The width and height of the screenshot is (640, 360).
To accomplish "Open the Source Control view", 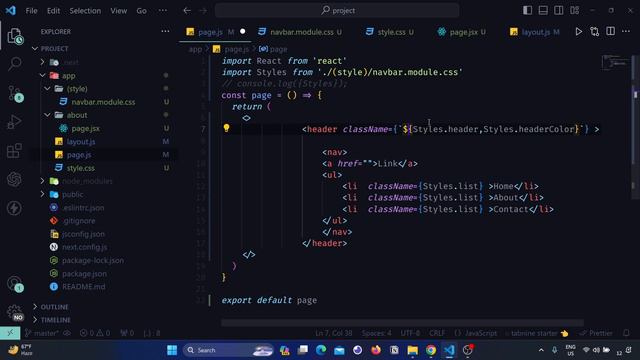I will tap(16, 93).
